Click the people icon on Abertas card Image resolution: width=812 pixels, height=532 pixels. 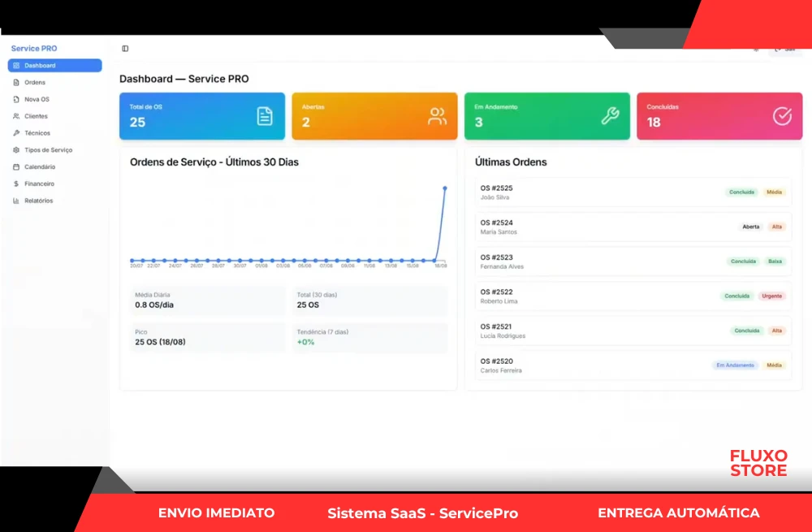437,116
